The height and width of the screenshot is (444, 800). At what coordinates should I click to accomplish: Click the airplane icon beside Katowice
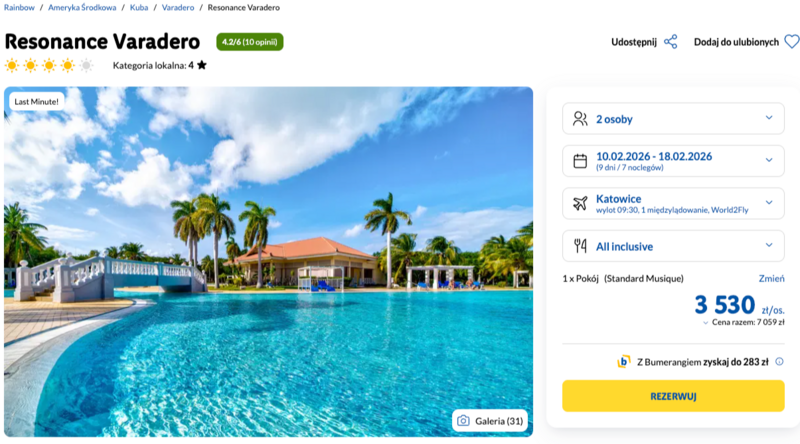pyautogui.click(x=580, y=203)
